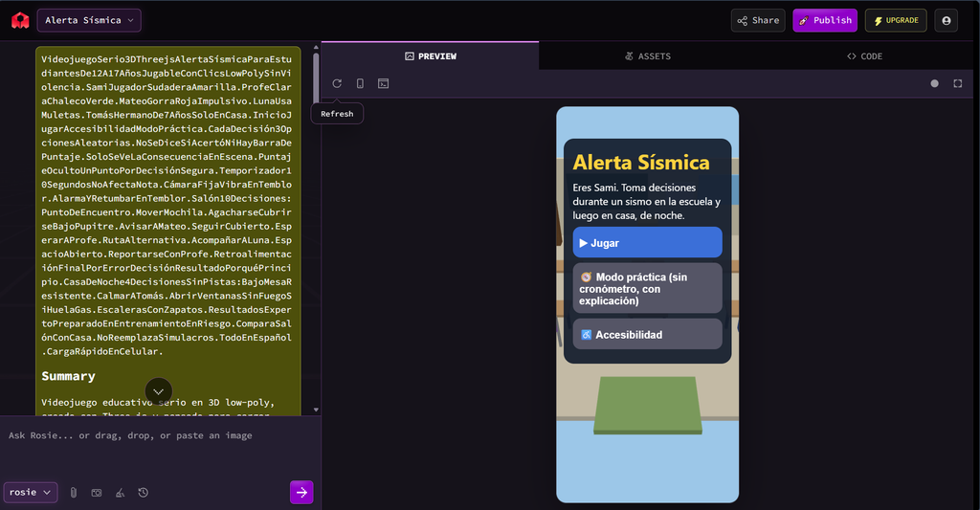980x510 pixels.
Task: Click the chat scroll-to-bottom chevron
Action: pos(159,391)
